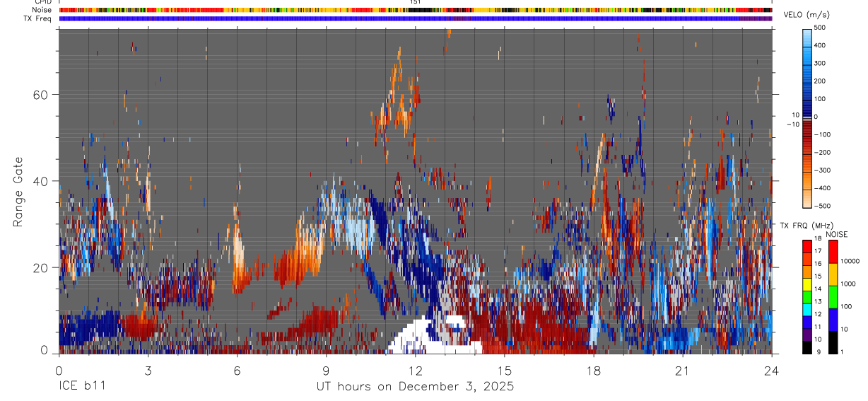
Task: Click the 'ICE b11' radar label
Action: click(x=82, y=387)
